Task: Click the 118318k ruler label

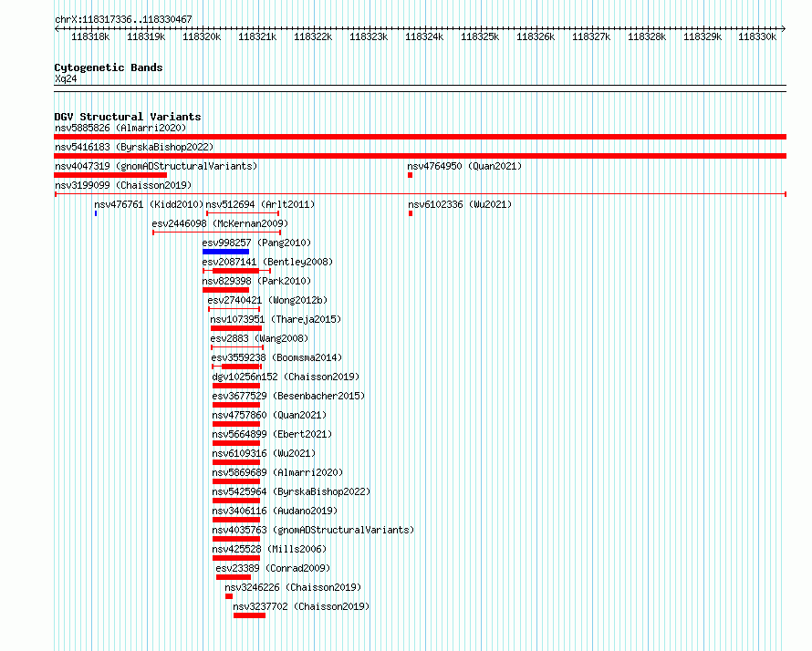Action: pos(90,36)
